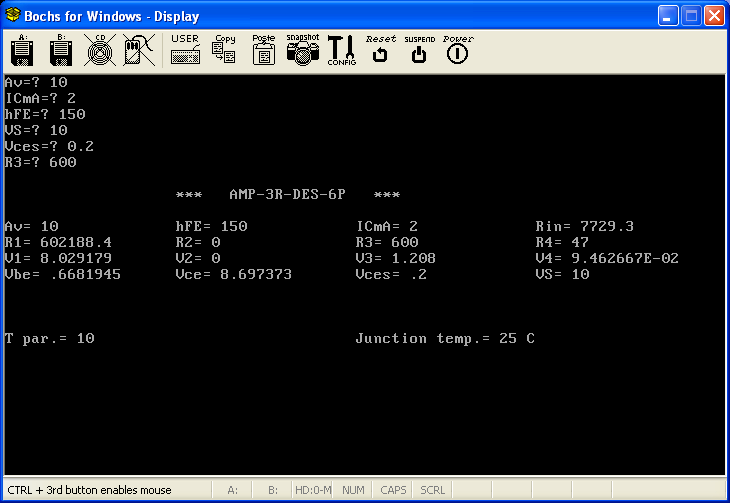Click the 'Junction temp.= 25 C' text
This screenshot has height=503, width=730.
tap(445, 338)
